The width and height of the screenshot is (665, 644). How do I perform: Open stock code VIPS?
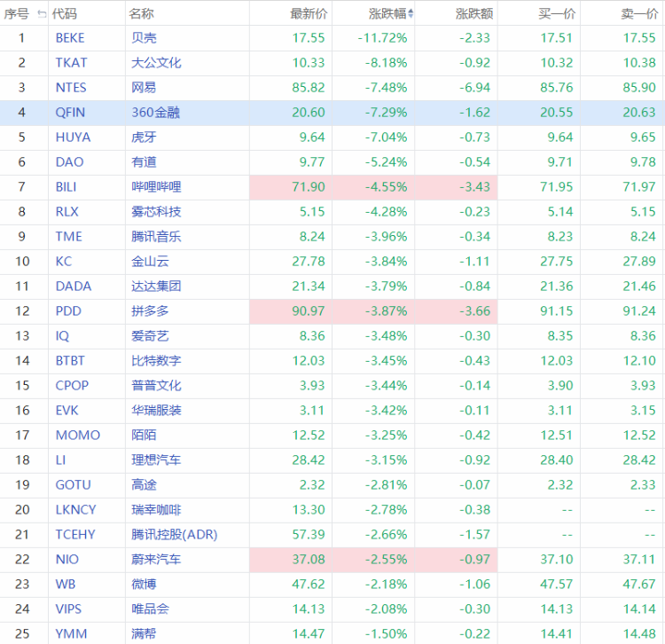point(68,609)
